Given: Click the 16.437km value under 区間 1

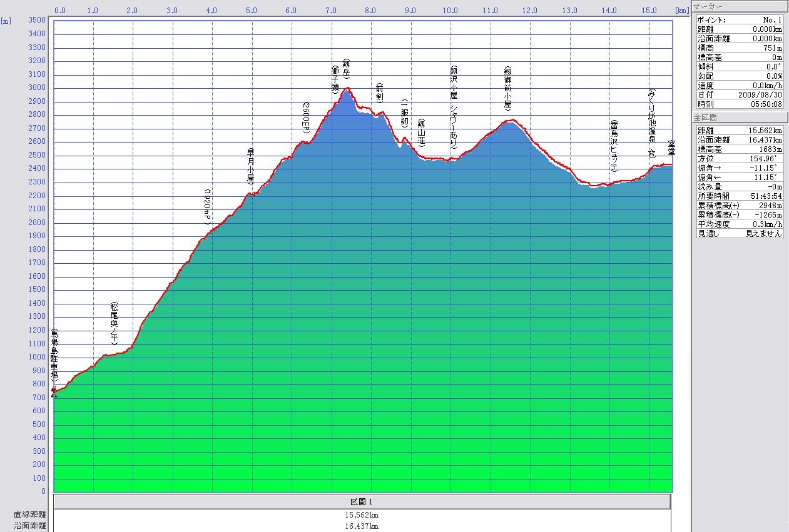Looking at the screenshot, I should (x=362, y=526).
